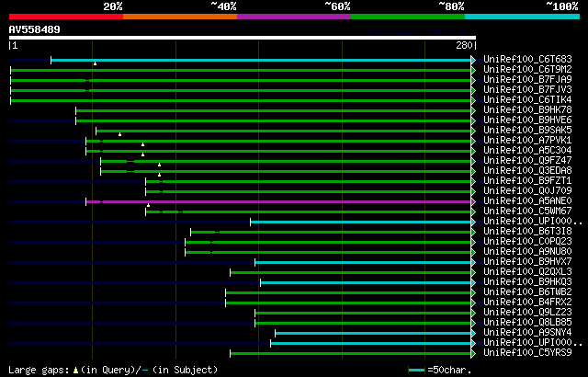The width and height of the screenshot is (588, 377).
Task: Select UniRef100_Q9FZ47 label
Action: point(527,161)
